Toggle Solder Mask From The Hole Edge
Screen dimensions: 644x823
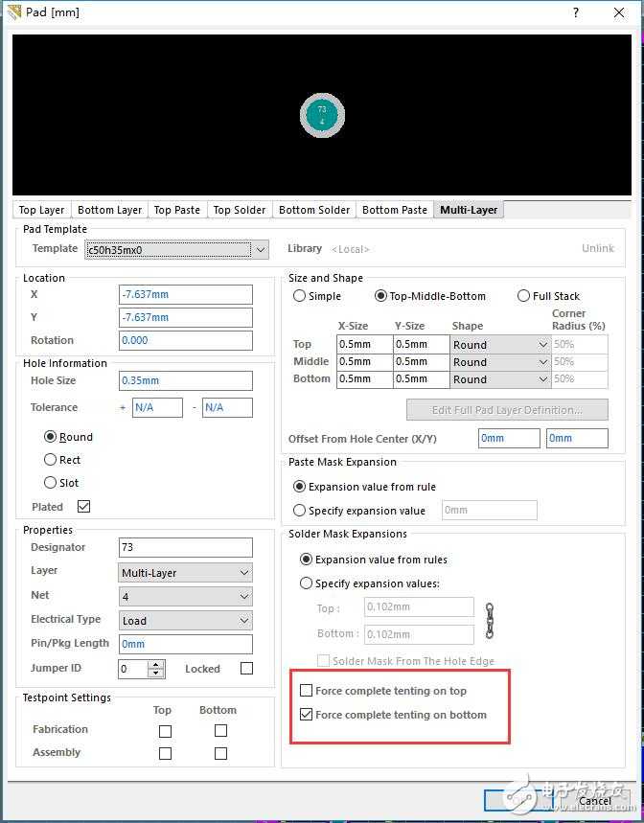[405, 661]
